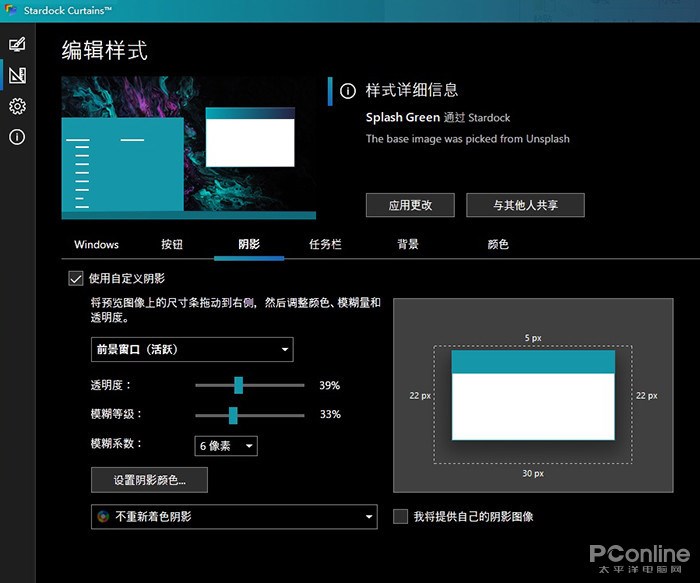Switch to the Windows tab
This screenshot has height=583, width=700.
[96, 244]
